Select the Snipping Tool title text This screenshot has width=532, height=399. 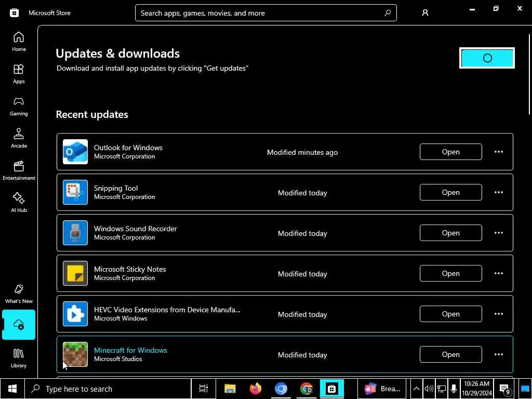point(116,188)
